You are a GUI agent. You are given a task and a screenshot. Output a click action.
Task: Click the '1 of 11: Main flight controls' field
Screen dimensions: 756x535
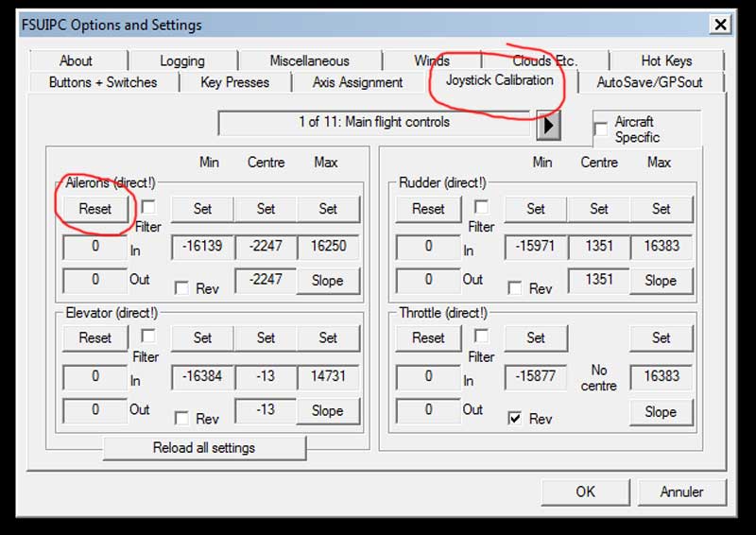pyautogui.click(x=373, y=123)
